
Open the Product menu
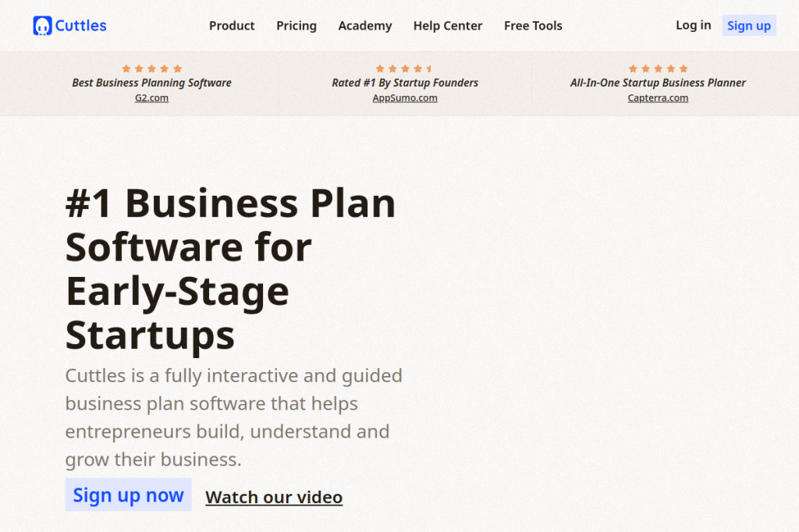pyautogui.click(x=232, y=26)
